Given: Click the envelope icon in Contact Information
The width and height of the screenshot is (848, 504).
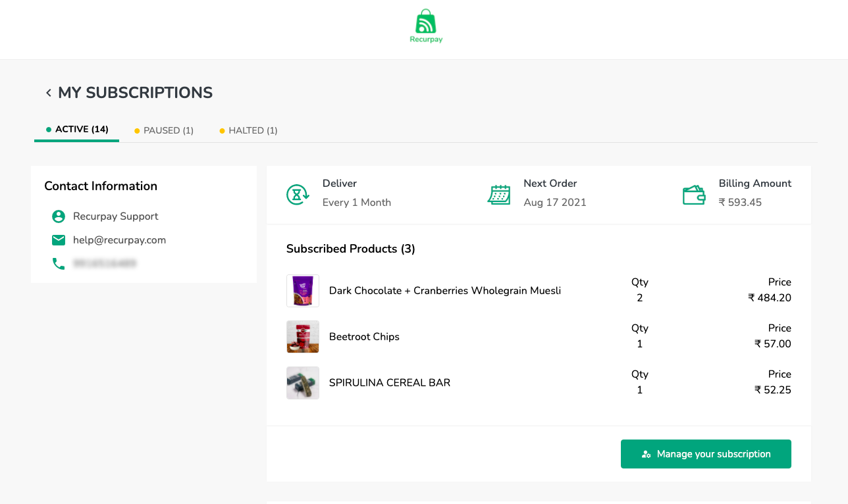Looking at the screenshot, I should coord(58,239).
